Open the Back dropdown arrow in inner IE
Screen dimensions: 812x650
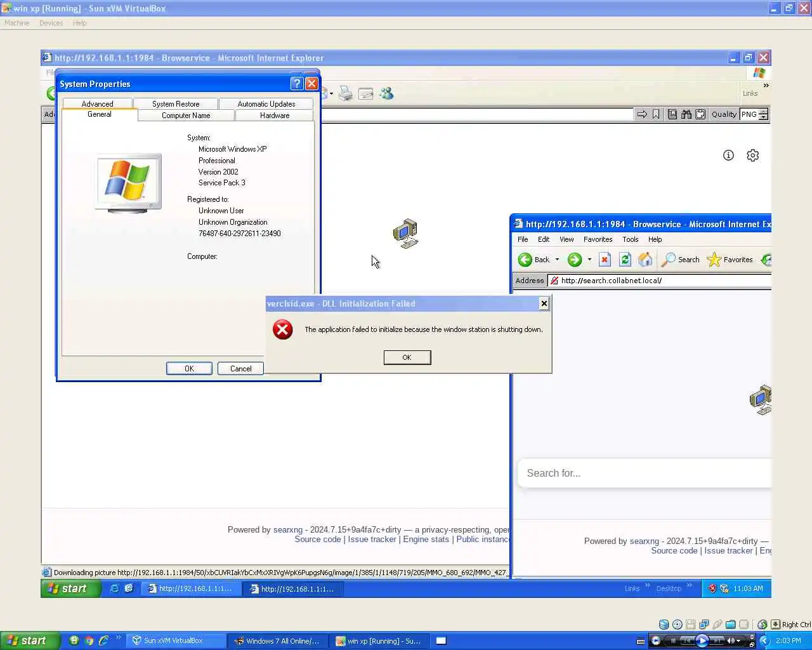pos(557,260)
